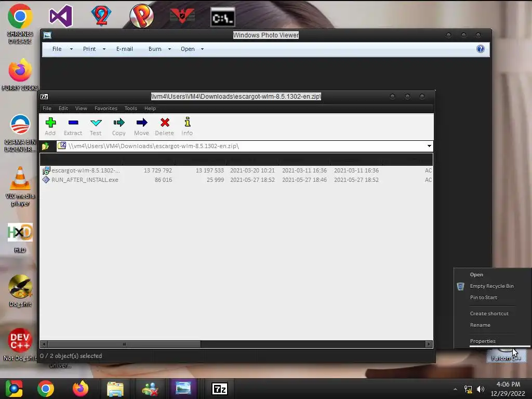Expand the Photo Viewer Print dropdown

click(104, 49)
